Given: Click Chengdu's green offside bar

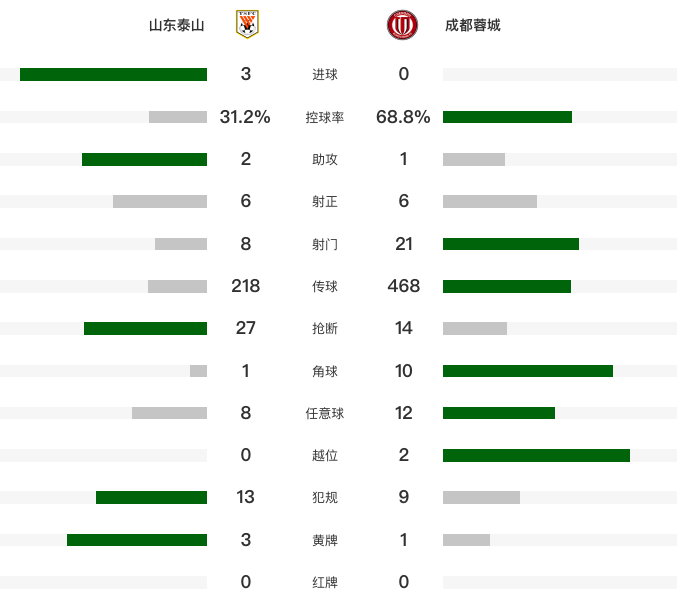Looking at the screenshot, I should tap(537, 456).
